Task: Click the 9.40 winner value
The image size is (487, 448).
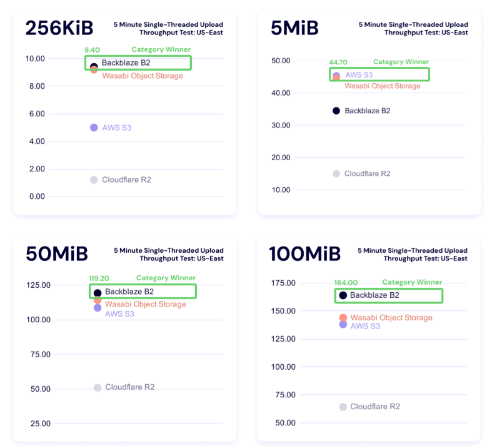Action: (x=92, y=50)
